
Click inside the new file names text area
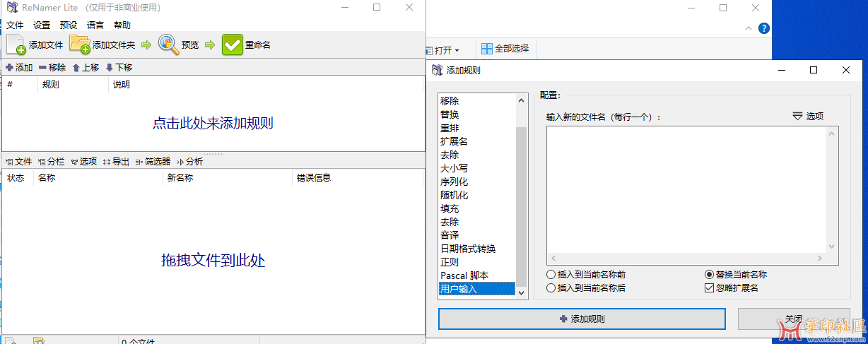(x=686, y=189)
